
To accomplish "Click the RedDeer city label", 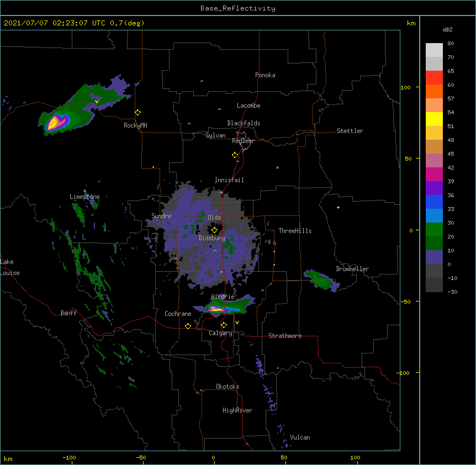I will (243, 141).
